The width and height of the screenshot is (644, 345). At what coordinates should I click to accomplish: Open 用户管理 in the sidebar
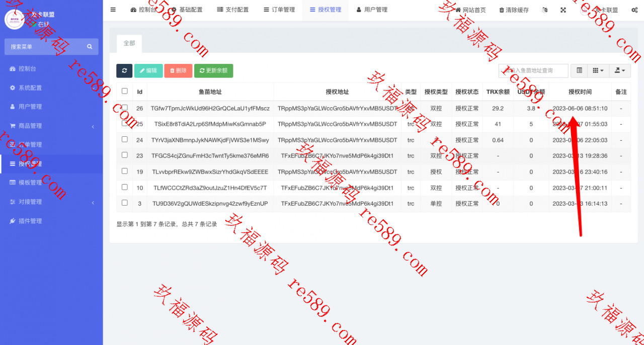pos(51,107)
